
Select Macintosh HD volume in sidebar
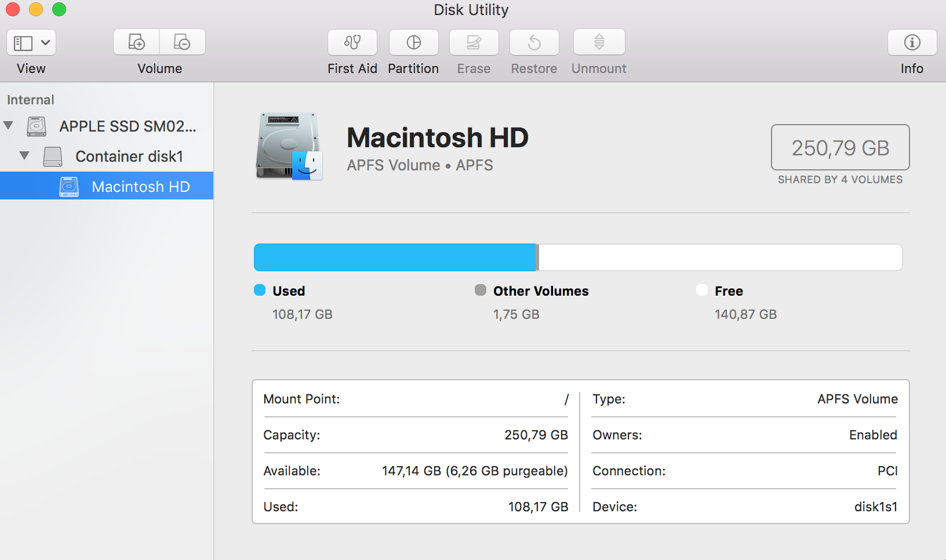tap(107, 186)
